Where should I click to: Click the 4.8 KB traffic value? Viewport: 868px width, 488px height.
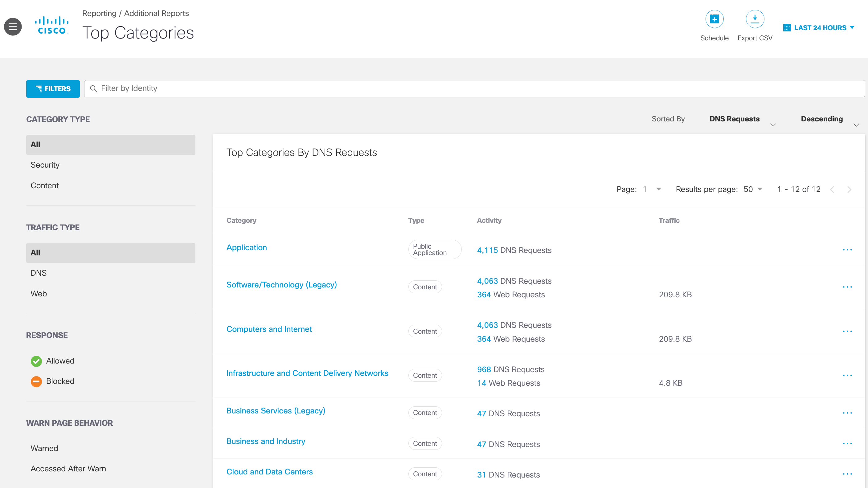(x=670, y=383)
